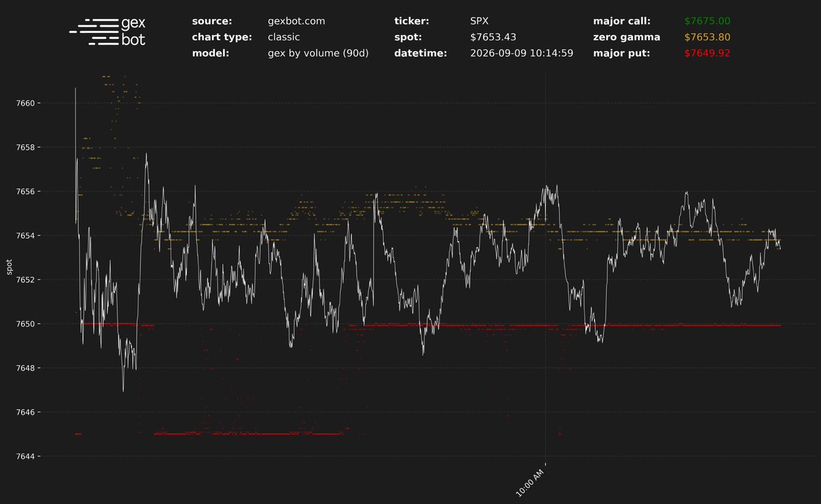
Task: Click the 7652 y-axis tick label
Action: 26,280
